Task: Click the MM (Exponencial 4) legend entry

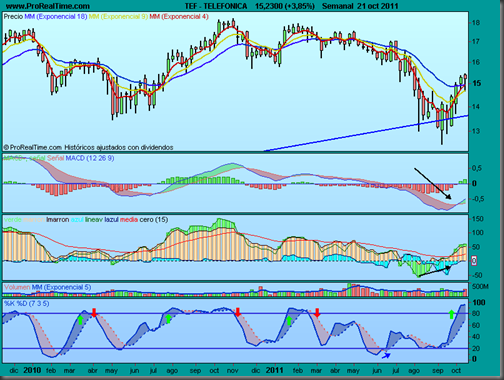Action: tap(179, 16)
